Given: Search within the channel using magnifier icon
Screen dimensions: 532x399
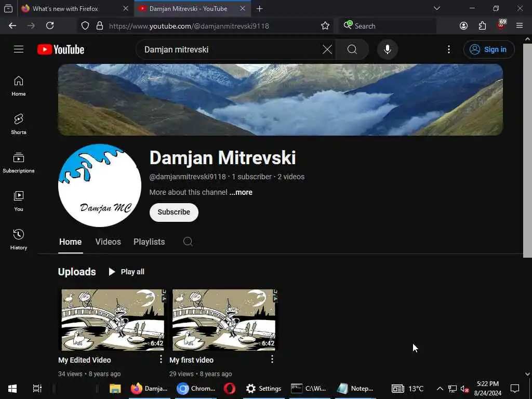Looking at the screenshot, I should pos(188,242).
